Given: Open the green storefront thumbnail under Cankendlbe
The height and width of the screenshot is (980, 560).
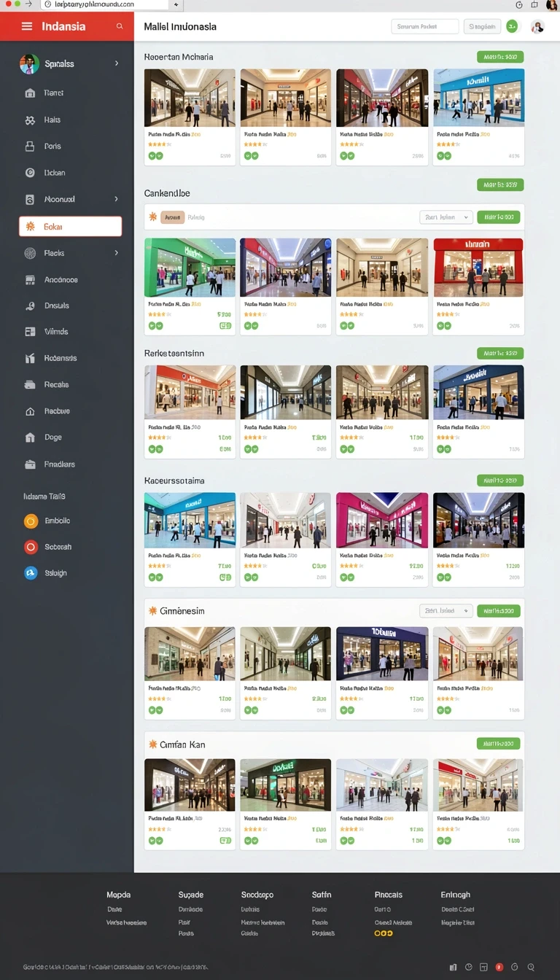Looking at the screenshot, I should [190, 267].
